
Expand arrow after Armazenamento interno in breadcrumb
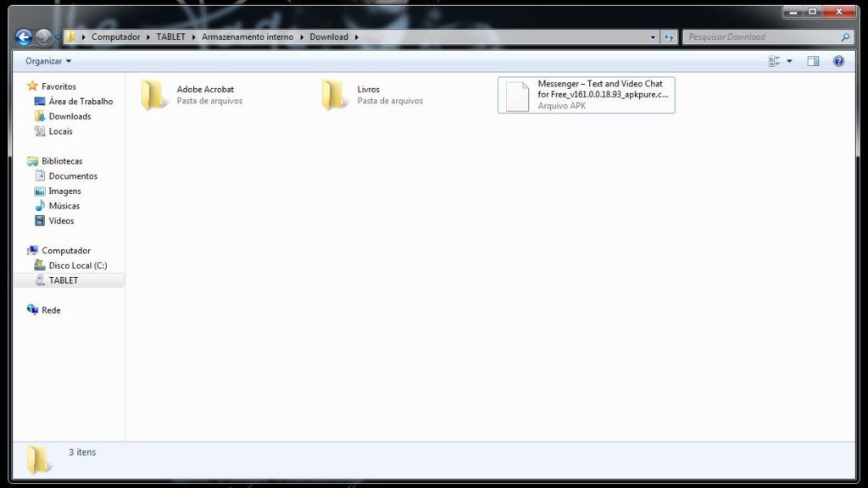tap(302, 37)
